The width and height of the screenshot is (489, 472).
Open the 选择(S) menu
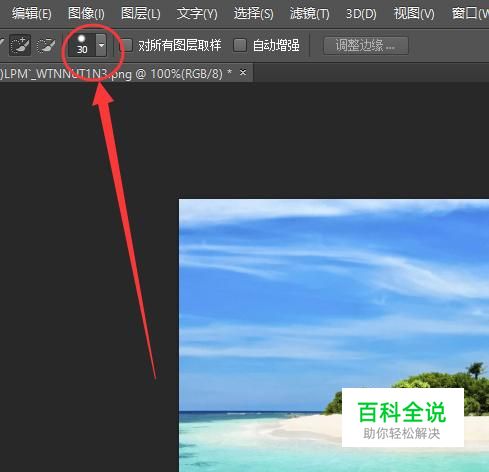coord(253,14)
